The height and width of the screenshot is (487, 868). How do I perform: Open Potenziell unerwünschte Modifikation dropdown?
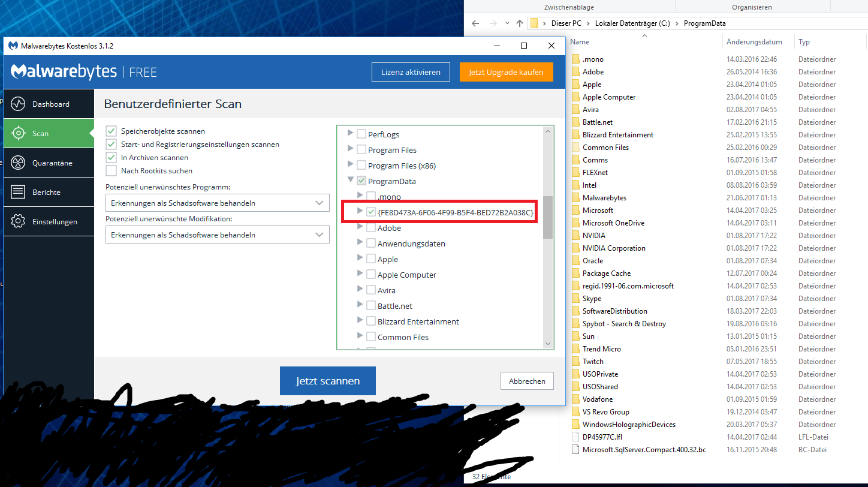point(218,235)
